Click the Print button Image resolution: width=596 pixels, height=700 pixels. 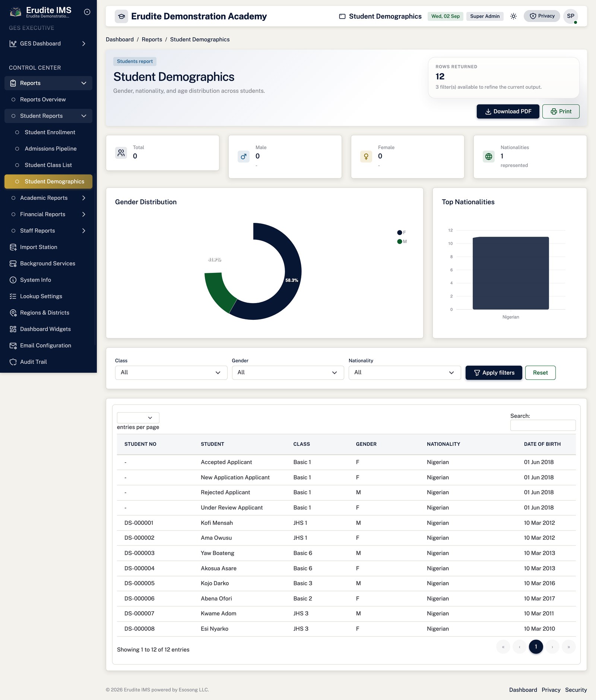[x=561, y=111]
